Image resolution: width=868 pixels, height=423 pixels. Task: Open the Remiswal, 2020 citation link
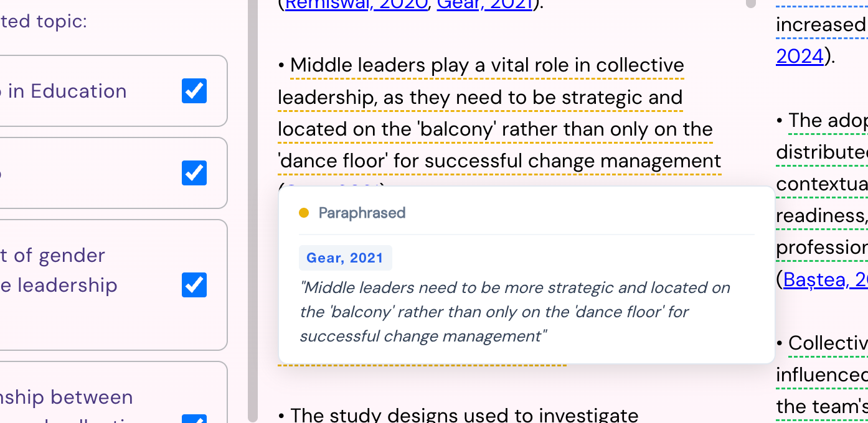click(357, 5)
